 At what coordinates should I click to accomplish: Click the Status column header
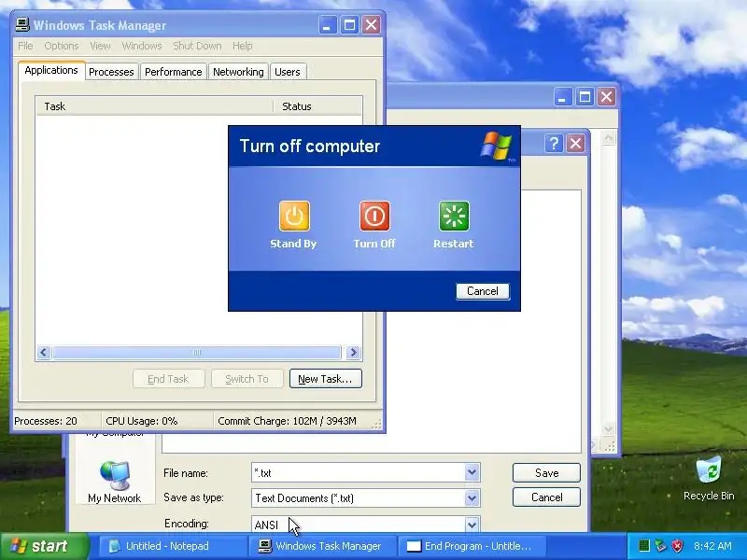pyautogui.click(x=317, y=106)
